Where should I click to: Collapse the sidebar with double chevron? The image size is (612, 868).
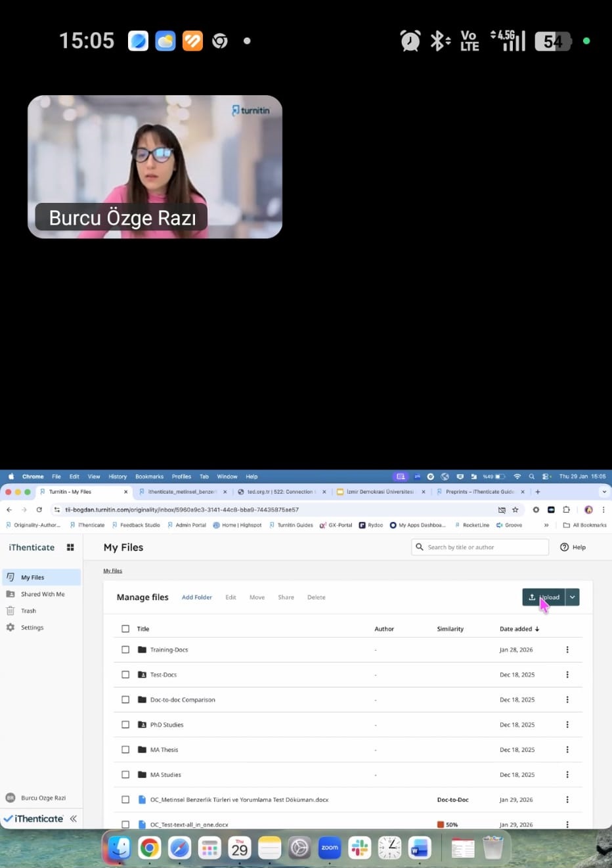[74, 819]
